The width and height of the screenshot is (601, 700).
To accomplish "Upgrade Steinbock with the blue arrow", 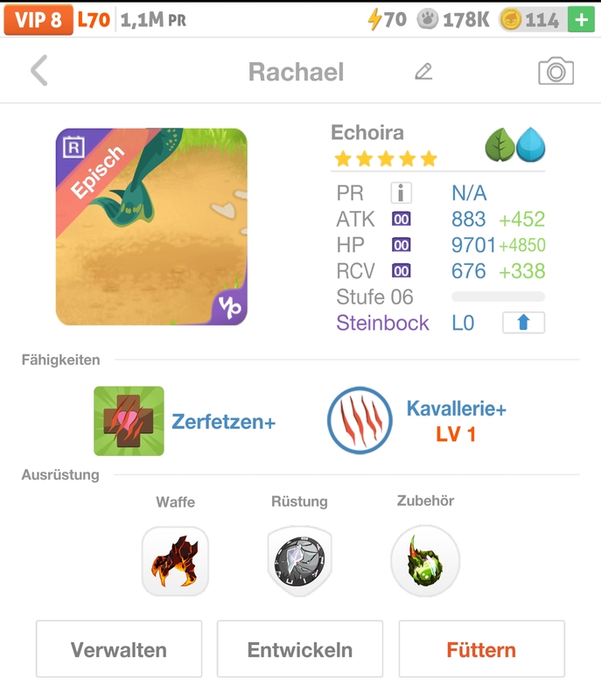I will click(x=523, y=323).
